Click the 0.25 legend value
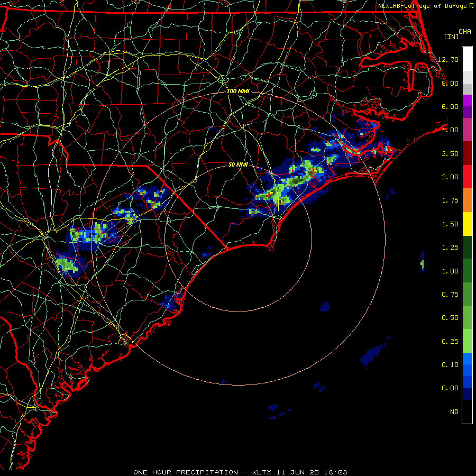The image size is (476, 476). coord(450,342)
